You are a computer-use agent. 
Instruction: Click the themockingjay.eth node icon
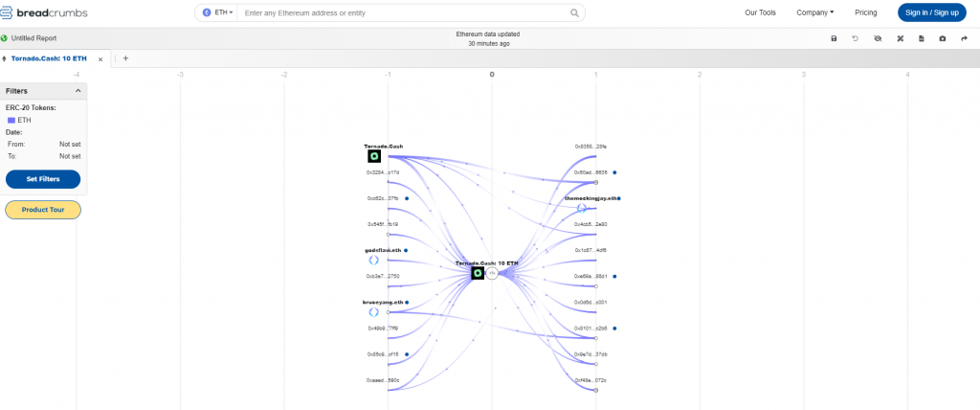pos(582,208)
